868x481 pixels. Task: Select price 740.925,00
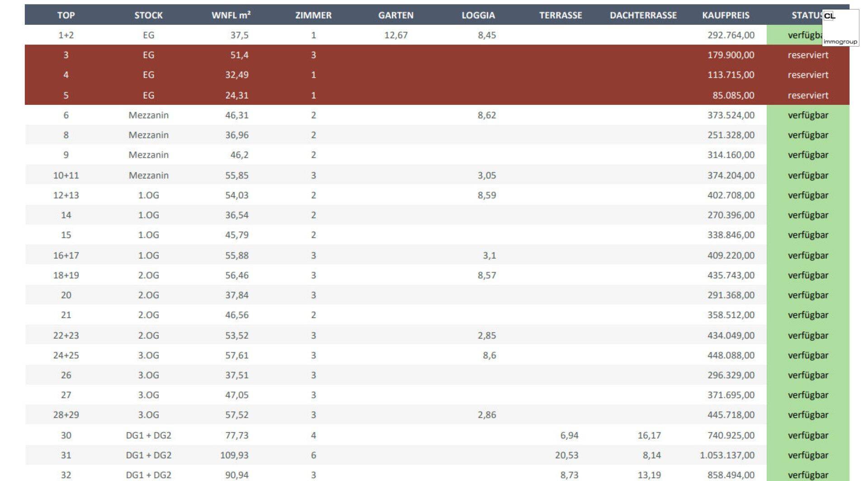point(731,435)
